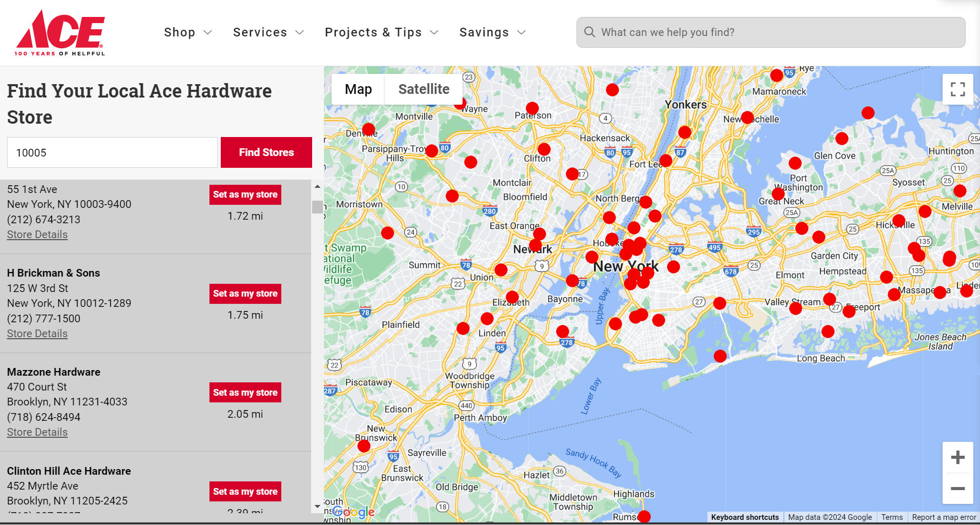Screen dimensions: 980x525
Task: Click H Brickman & Sons store name
Action: pyautogui.click(x=53, y=273)
